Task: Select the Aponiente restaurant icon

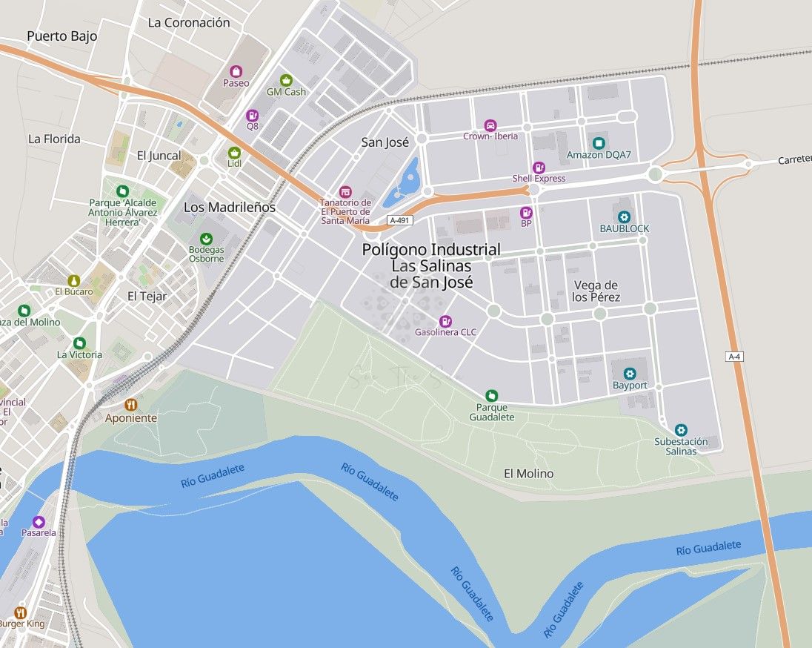Action: click(x=131, y=404)
